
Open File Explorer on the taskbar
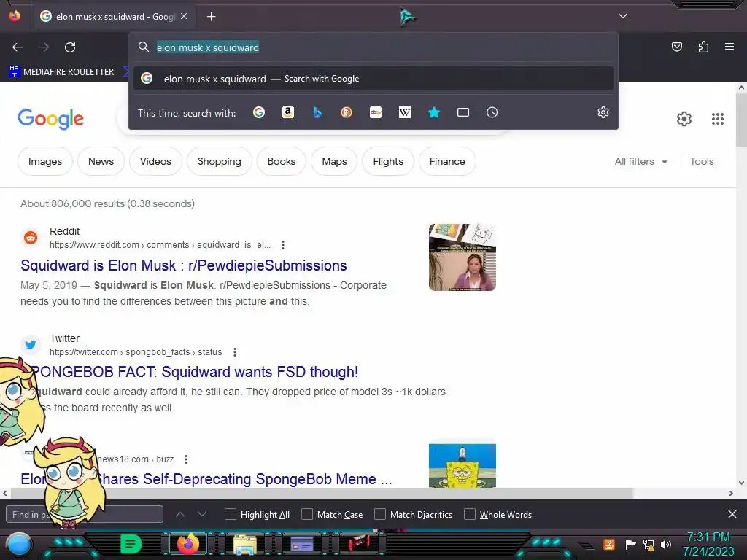tap(245, 544)
